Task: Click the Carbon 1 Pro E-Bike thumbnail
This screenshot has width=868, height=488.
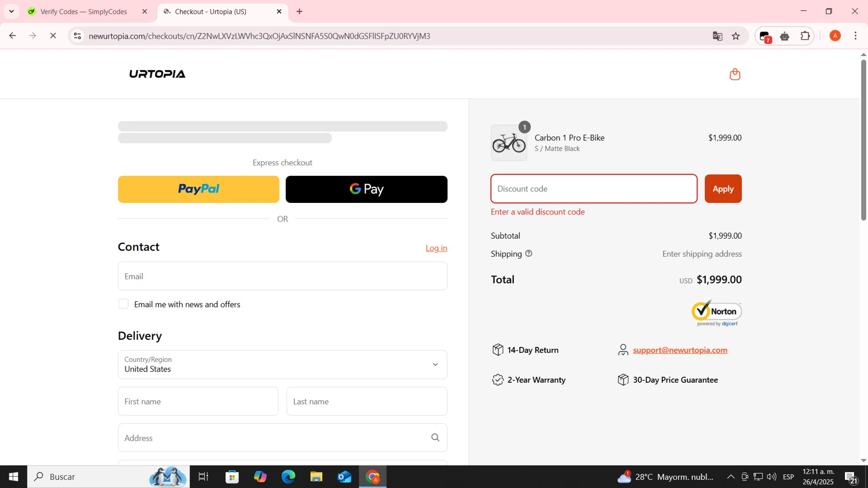Action: (x=509, y=143)
